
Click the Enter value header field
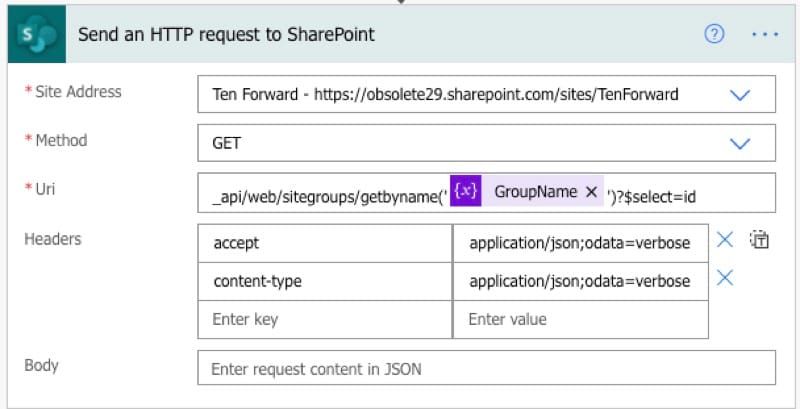tap(581, 319)
